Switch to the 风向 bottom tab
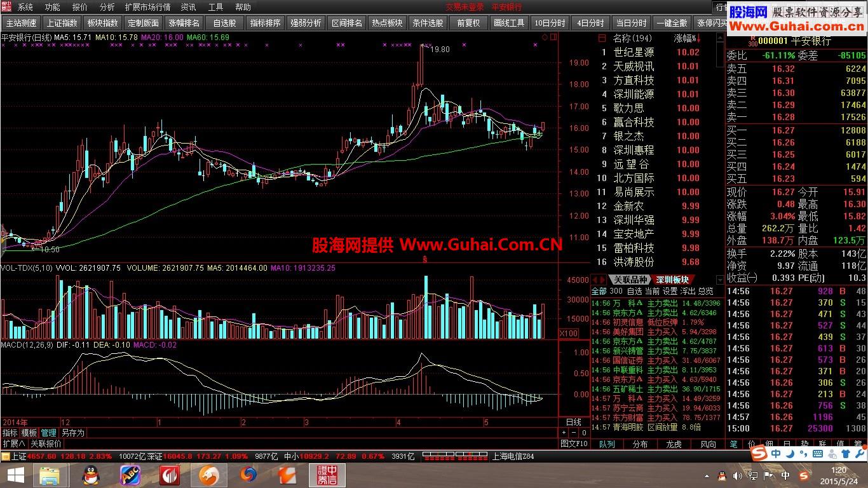This screenshot has width=868, height=488. 708,444
